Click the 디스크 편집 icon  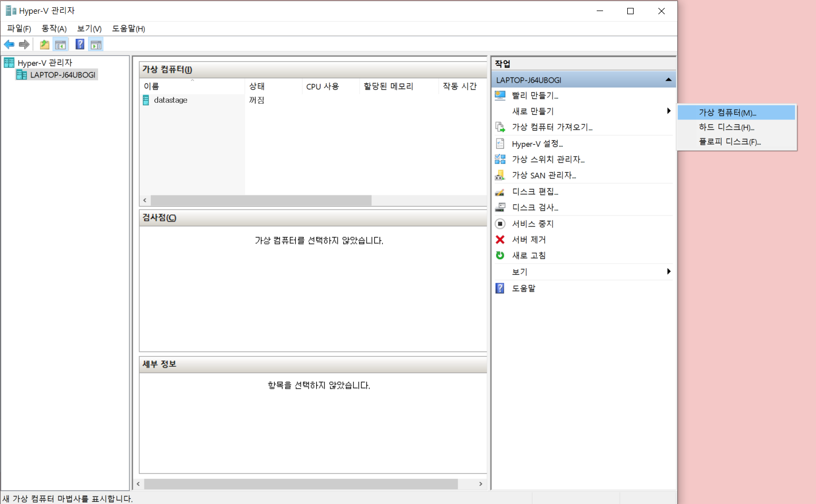500,192
